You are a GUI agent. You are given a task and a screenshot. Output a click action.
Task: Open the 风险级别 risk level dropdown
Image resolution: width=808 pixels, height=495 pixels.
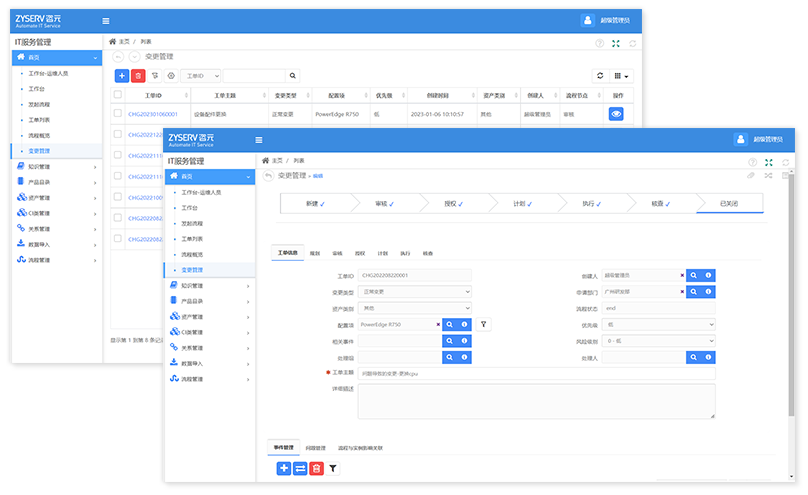[659, 341]
